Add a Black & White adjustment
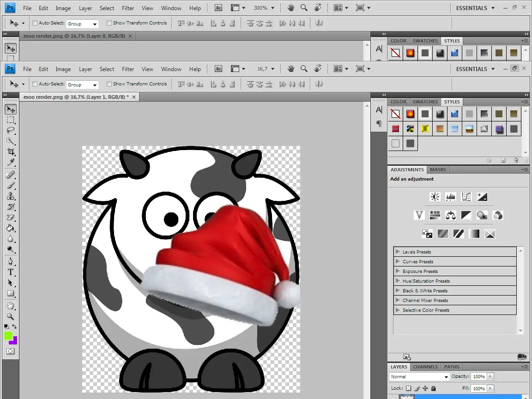The width and height of the screenshot is (532, 399). tap(466, 215)
